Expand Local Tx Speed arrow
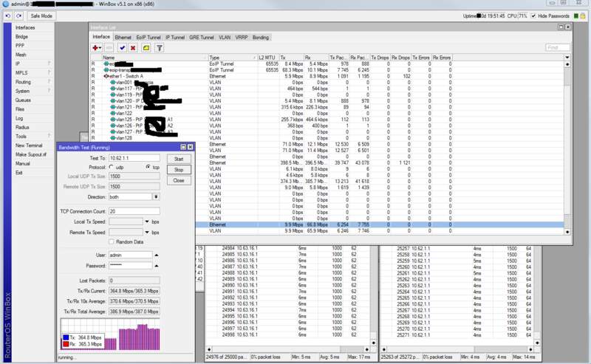591x364 pixels. tap(147, 222)
